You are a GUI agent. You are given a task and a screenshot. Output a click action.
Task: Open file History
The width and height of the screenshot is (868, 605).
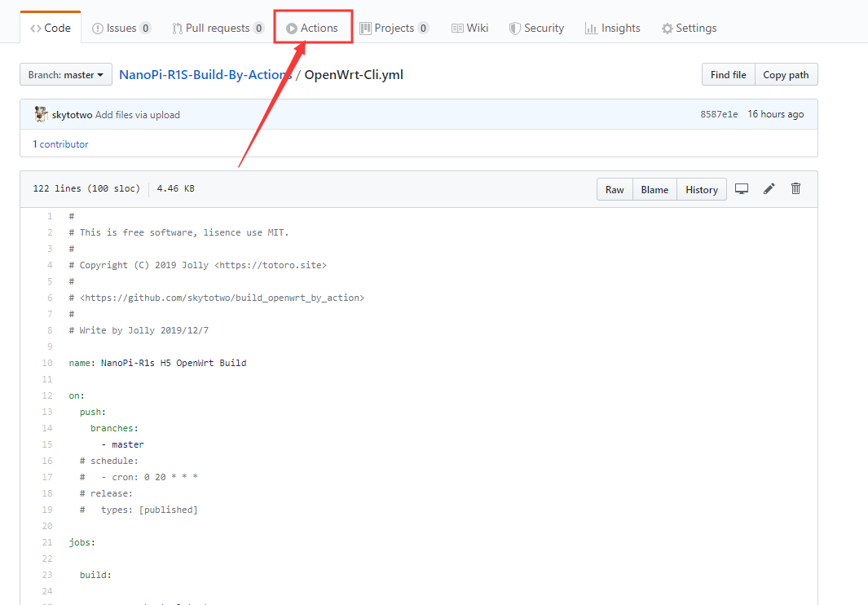[x=702, y=189]
